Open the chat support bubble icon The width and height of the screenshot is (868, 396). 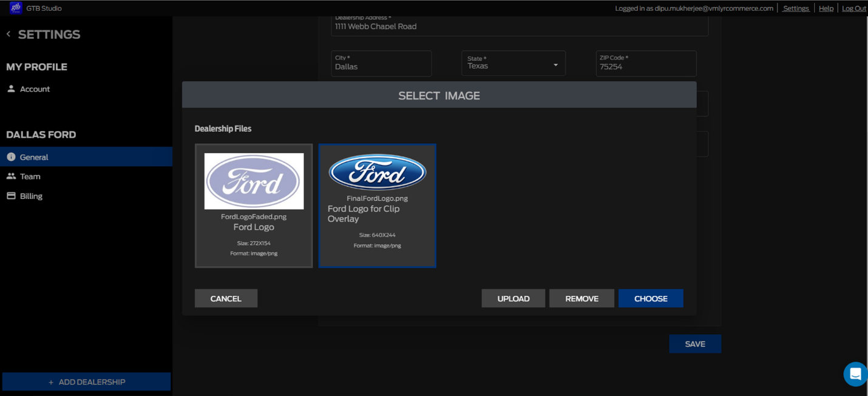tap(855, 374)
